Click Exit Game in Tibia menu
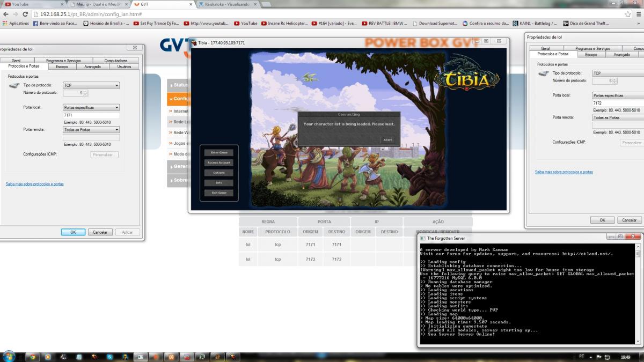This screenshot has width=644, height=362. coord(219,193)
